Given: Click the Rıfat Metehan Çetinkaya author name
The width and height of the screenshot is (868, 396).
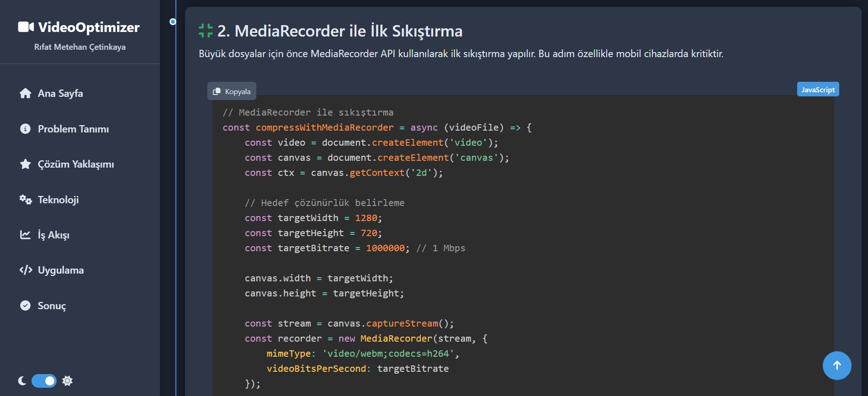Looking at the screenshot, I should pyautogui.click(x=80, y=47).
